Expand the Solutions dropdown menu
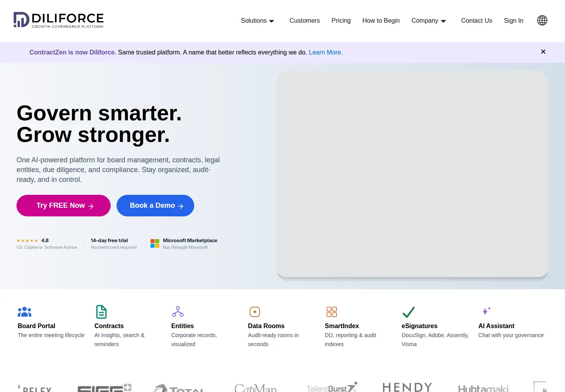Image resolution: width=565 pixels, height=392 pixels. pos(257,21)
